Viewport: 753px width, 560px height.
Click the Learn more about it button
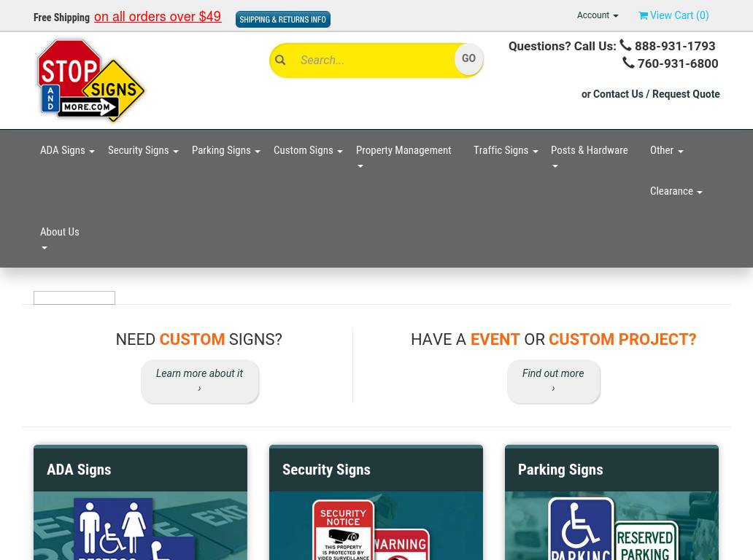click(x=199, y=381)
